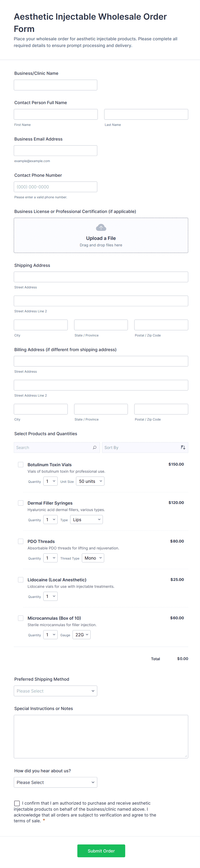Click the cloud upload icon

[x=101, y=228]
